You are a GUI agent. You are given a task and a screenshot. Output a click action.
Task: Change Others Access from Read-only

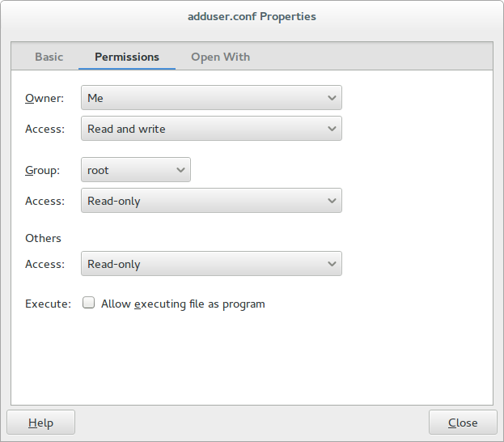[211, 263]
